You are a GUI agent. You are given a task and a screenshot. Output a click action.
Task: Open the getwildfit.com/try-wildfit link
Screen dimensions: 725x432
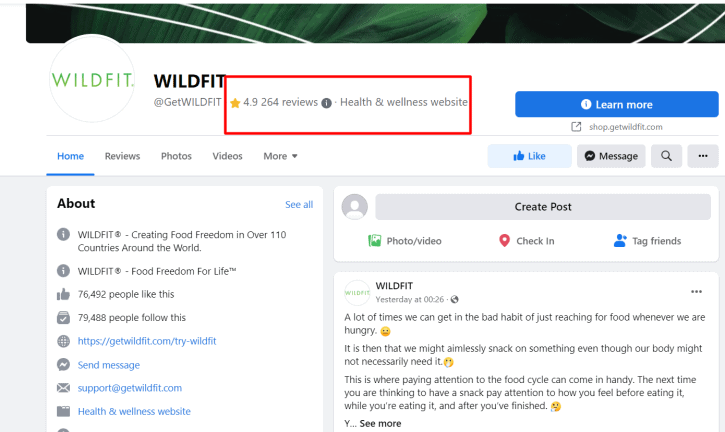pyautogui.click(x=147, y=341)
